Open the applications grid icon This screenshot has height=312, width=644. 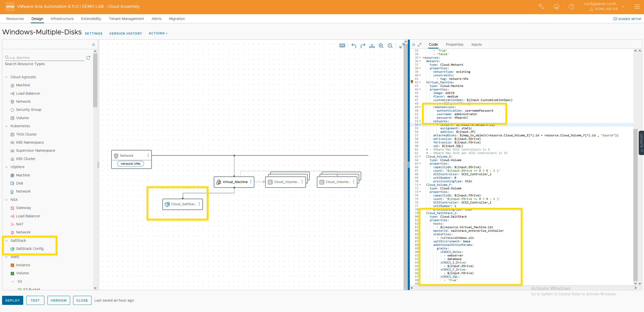pos(637,7)
